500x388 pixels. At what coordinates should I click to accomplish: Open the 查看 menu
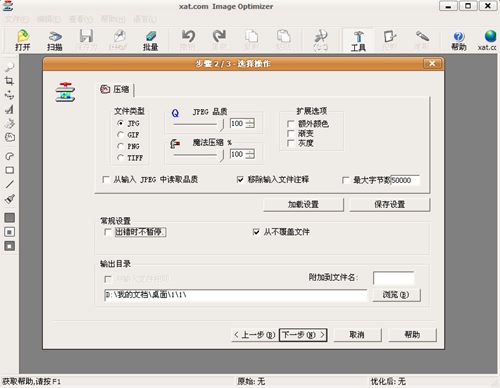click(81, 19)
